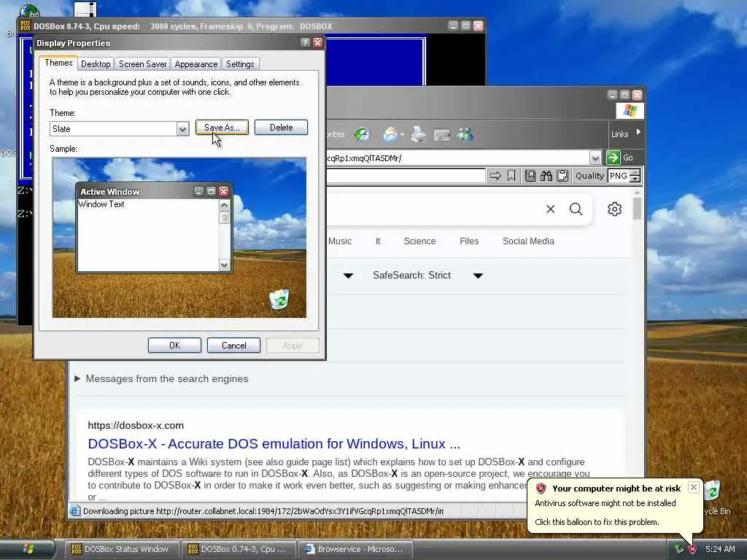Click the DOSBox icon in its title bar
This screenshot has height=560, width=747.
[x=26, y=26]
